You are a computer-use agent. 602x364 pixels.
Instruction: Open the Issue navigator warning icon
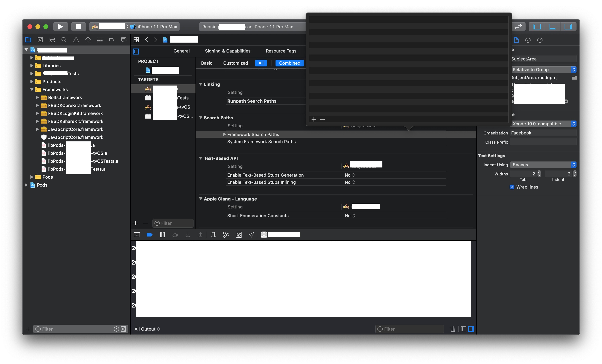click(x=76, y=40)
